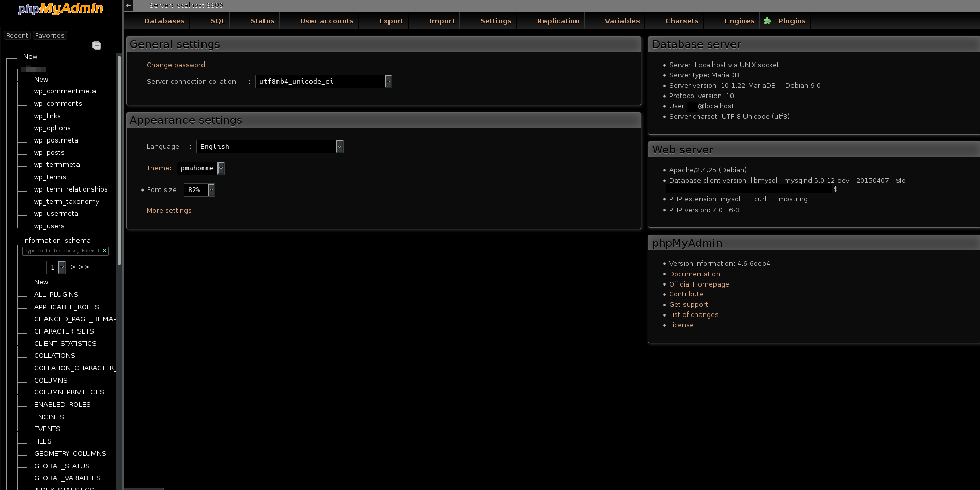Open the SQL tab
This screenshot has height=490, width=980.
click(x=218, y=21)
